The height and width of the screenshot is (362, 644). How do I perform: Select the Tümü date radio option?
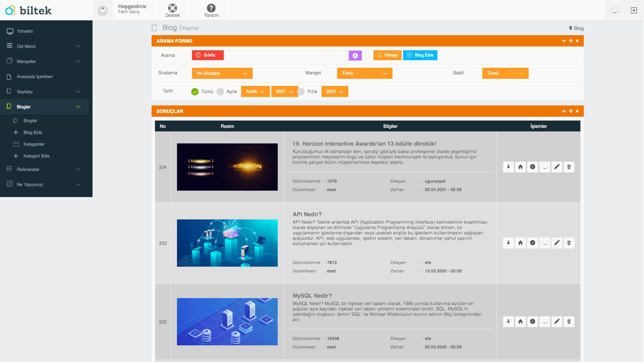click(195, 92)
